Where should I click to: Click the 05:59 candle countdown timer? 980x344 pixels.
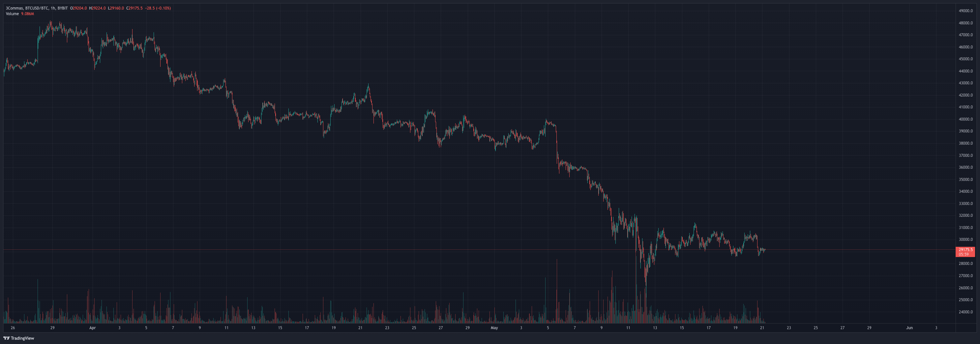(x=964, y=254)
